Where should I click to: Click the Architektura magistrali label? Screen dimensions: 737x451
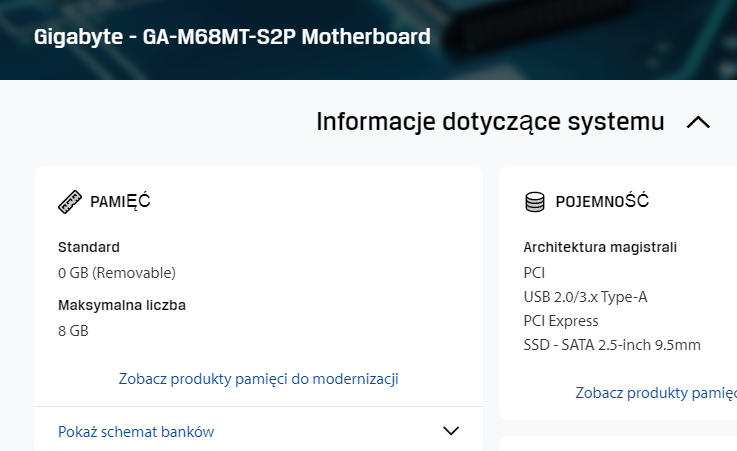(x=600, y=247)
